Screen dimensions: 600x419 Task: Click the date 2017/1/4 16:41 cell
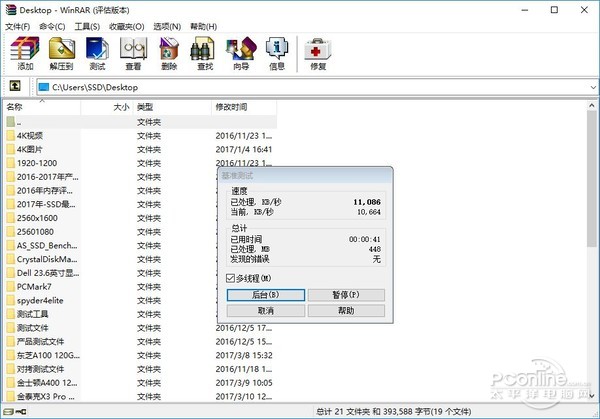244,149
